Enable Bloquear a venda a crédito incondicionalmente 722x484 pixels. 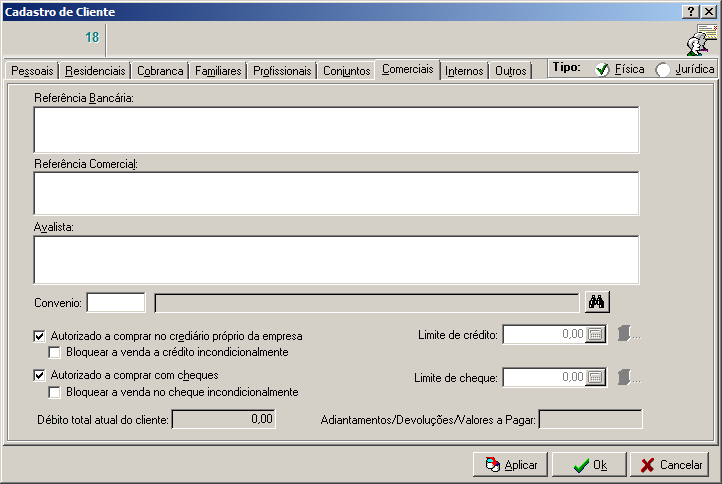[x=56, y=352]
